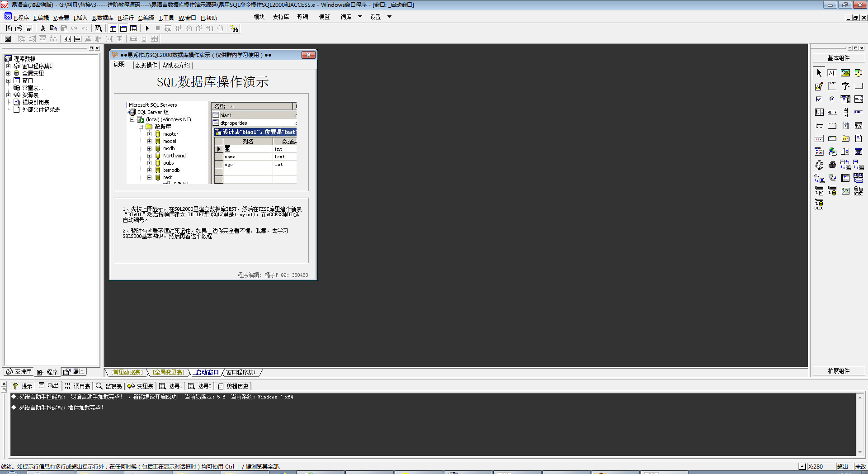Open the 属性 properties panel tab
This screenshot has height=474, width=868.
tap(74, 372)
